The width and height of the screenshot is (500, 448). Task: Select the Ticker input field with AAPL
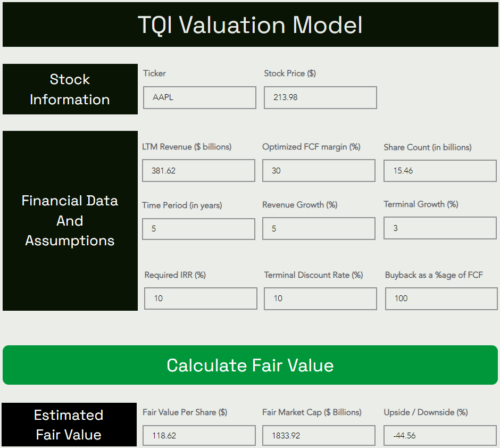point(199,97)
